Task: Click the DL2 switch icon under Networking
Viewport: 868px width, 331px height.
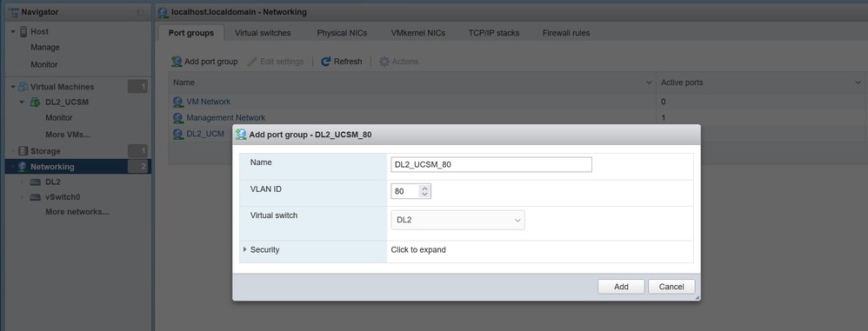Action: 35,182
